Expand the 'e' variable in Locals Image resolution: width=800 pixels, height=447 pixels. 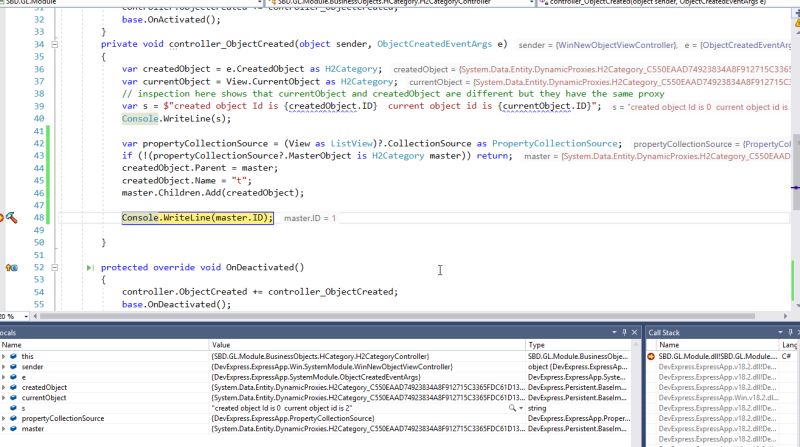point(4,377)
